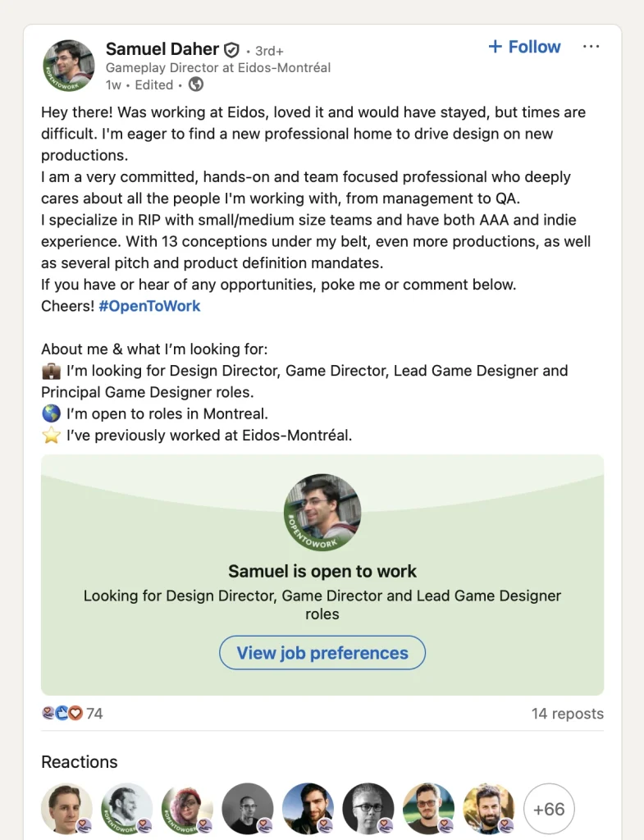644x840 pixels.
Task: Click the Samuel Daher name link
Action: 163,49
